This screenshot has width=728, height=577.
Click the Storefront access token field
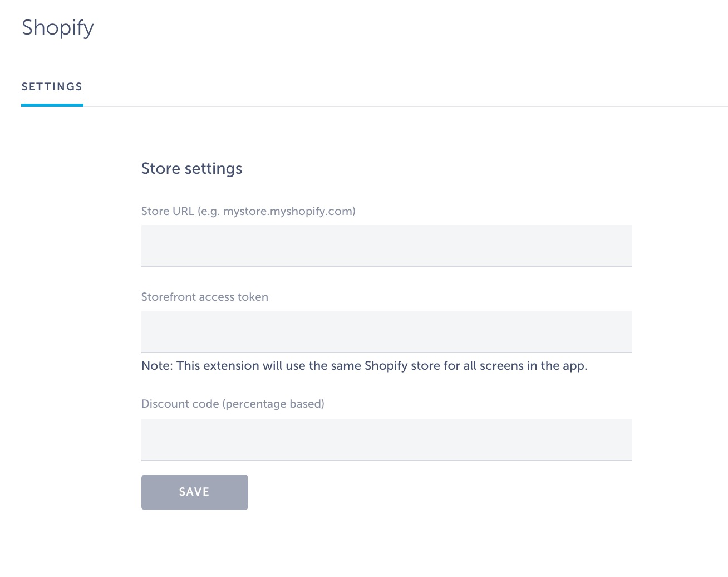(x=386, y=331)
